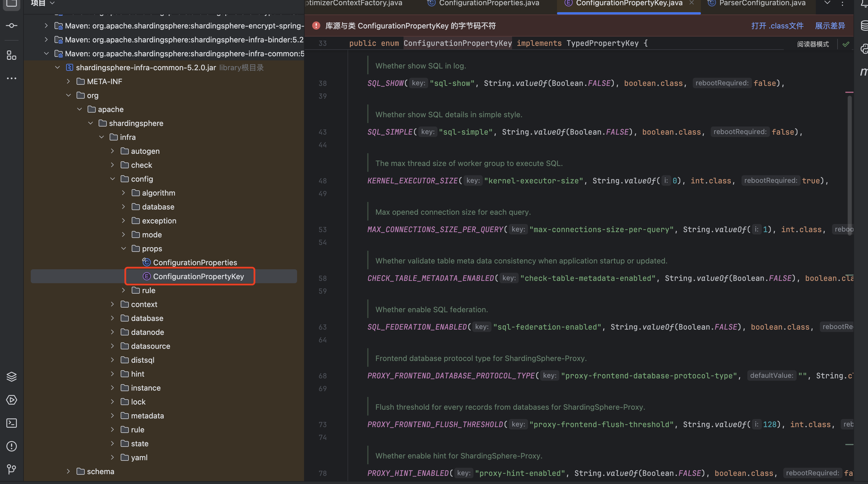Image resolution: width=868 pixels, height=484 pixels.
Task: Click the editor vertical scrollbar
Action: [x=849, y=165]
